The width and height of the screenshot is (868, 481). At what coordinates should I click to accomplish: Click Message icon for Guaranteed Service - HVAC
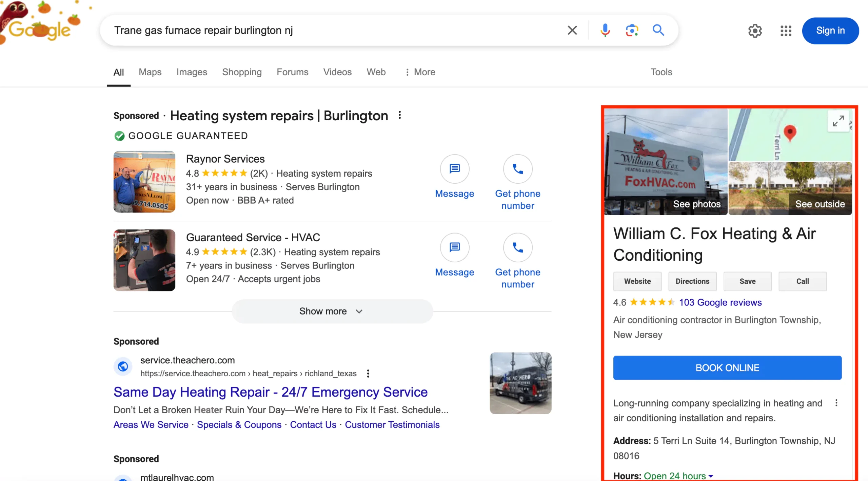(454, 247)
